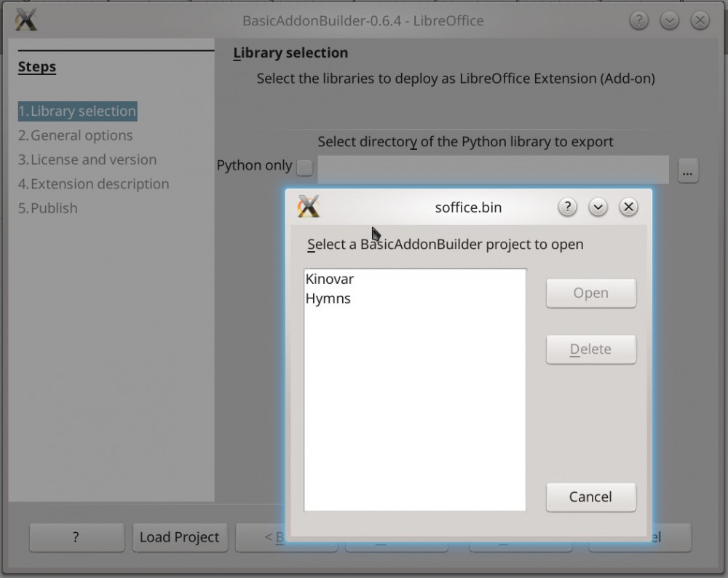
Task: Toggle the Python only checkbox
Action: tap(304, 167)
